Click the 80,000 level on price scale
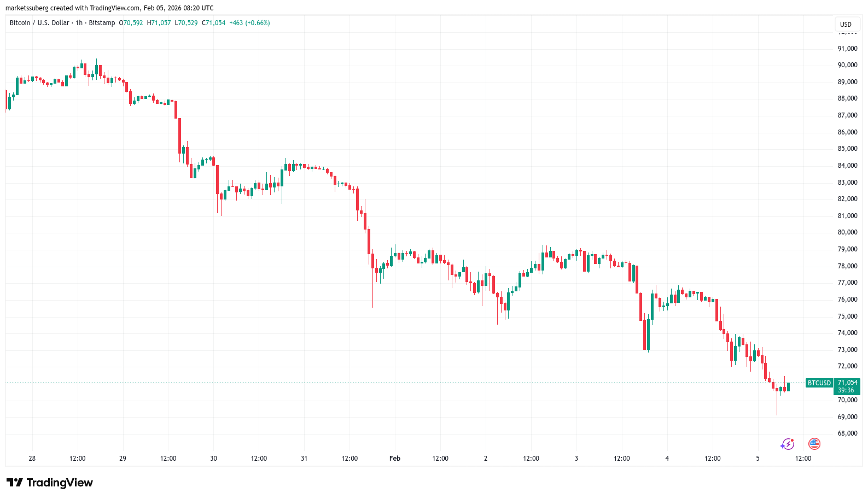This screenshot has height=499, width=868. click(847, 232)
